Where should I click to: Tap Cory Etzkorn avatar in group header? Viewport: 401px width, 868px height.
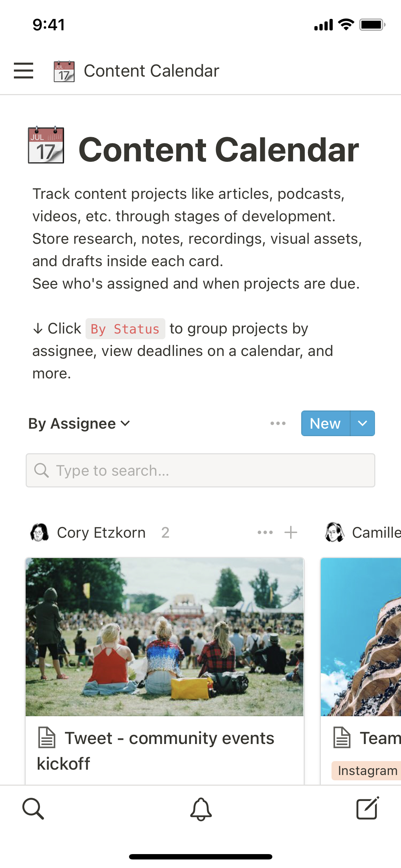pyautogui.click(x=40, y=533)
